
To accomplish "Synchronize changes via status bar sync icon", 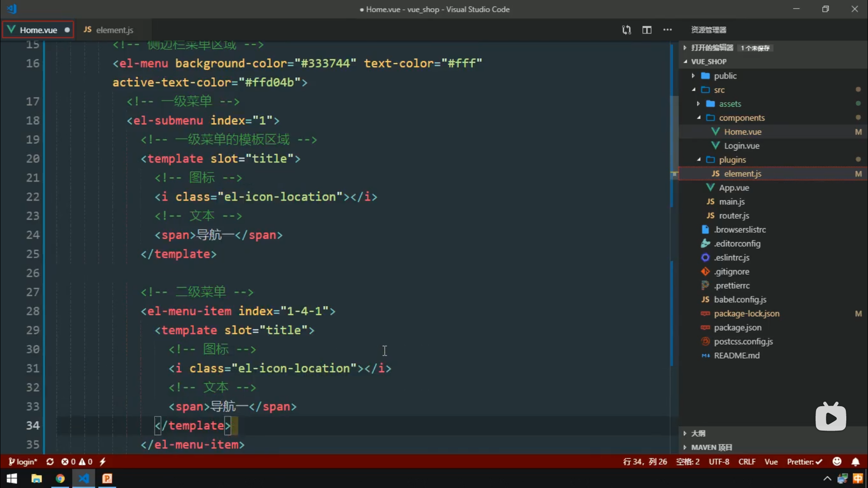I will coord(50,462).
